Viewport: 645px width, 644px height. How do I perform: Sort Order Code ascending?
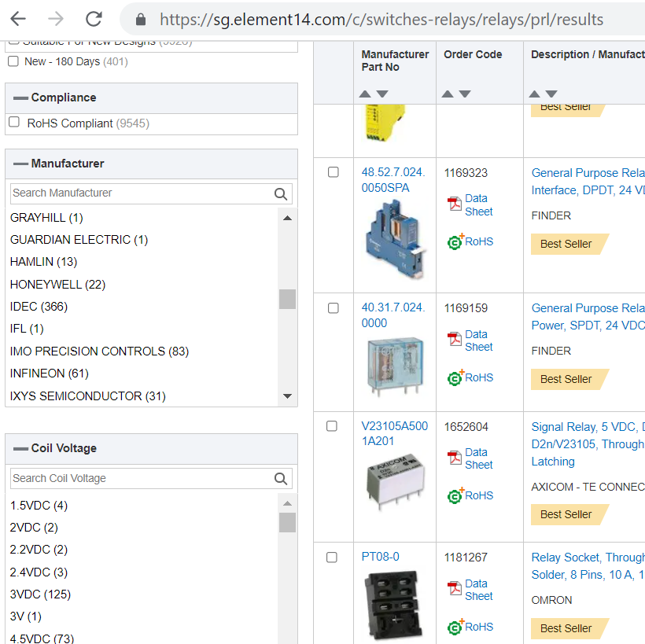448,94
